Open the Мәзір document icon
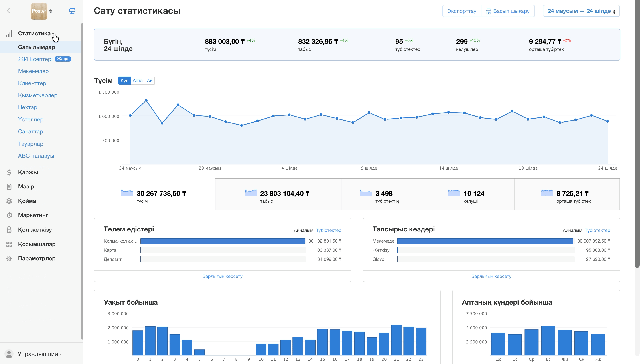Viewport: 641px width, 364px height. pyautogui.click(x=9, y=186)
